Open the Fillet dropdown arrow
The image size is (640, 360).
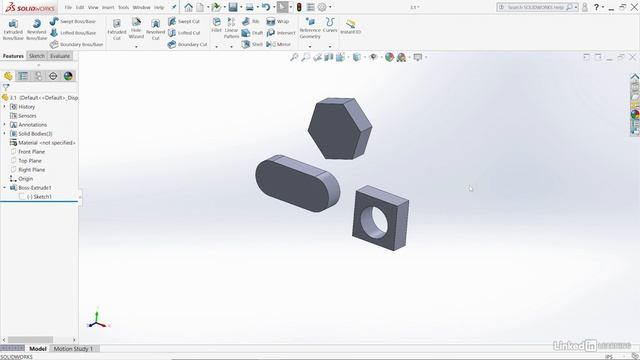pyautogui.click(x=216, y=47)
